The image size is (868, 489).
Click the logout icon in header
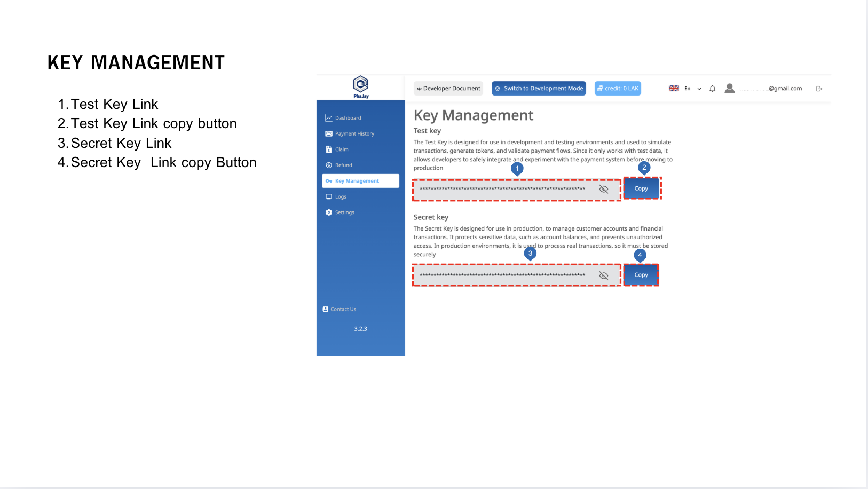(819, 89)
